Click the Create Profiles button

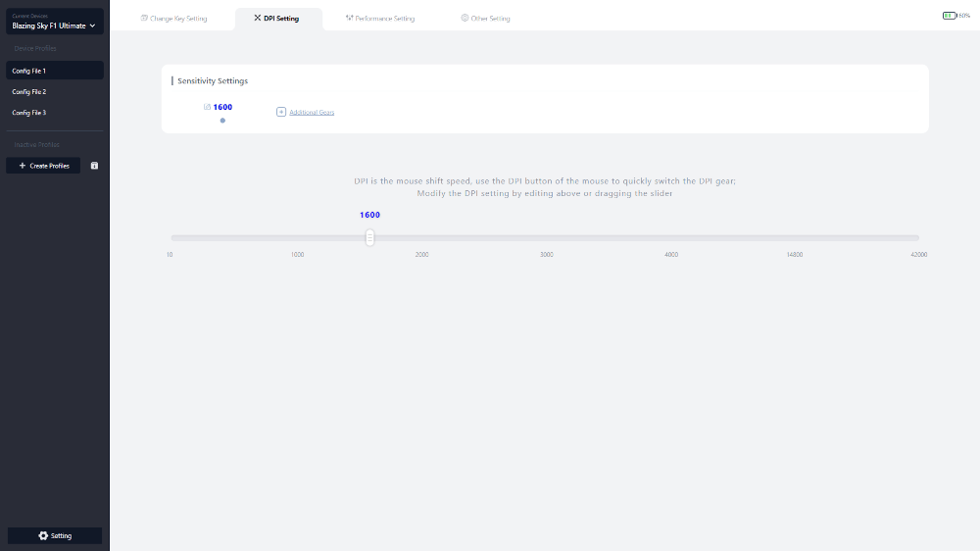[x=43, y=166]
